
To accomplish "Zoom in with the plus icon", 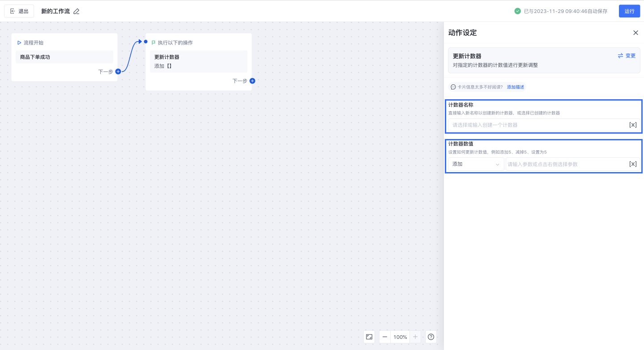I will (415, 337).
